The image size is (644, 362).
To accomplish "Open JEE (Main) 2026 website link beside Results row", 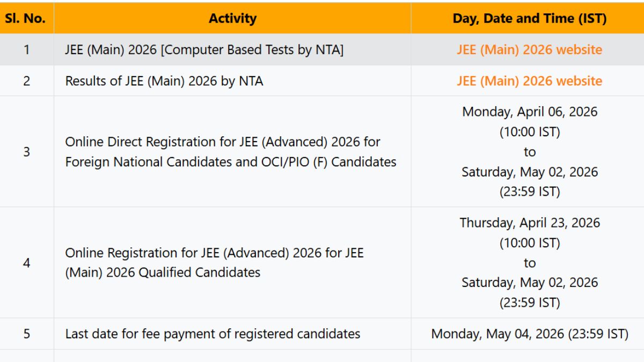I will (529, 81).
